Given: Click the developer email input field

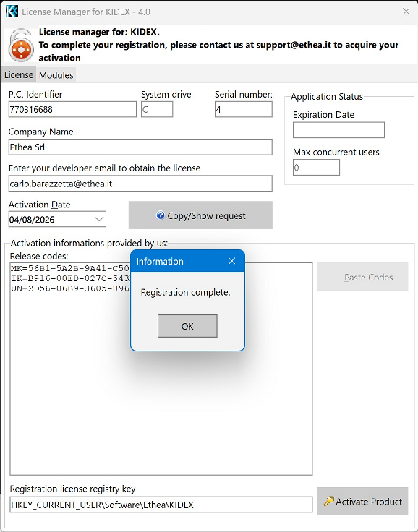Looking at the screenshot, I should coord(140,184).
